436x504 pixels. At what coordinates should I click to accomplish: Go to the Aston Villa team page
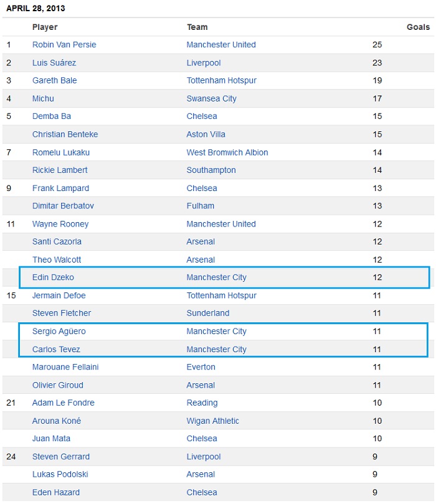(206, 134)
